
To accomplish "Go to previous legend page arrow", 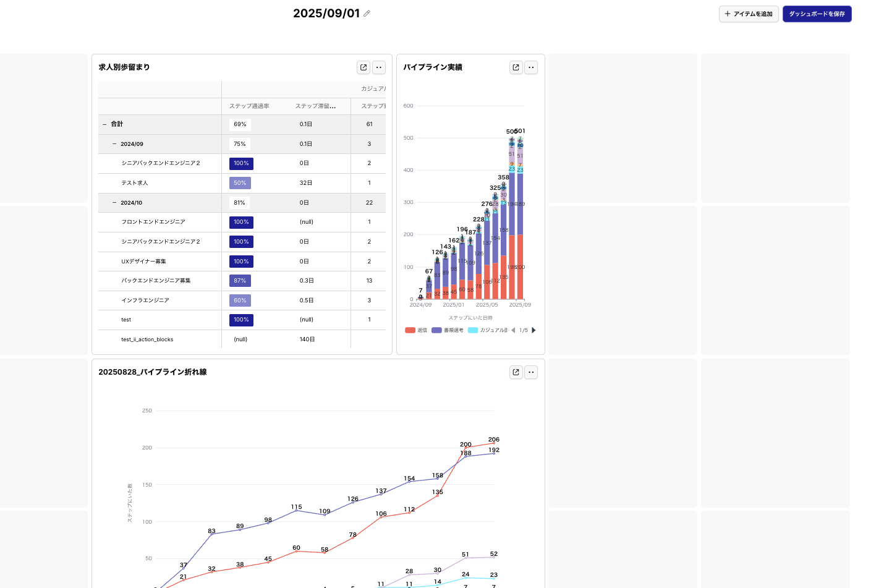I will (x=513, y=330).
